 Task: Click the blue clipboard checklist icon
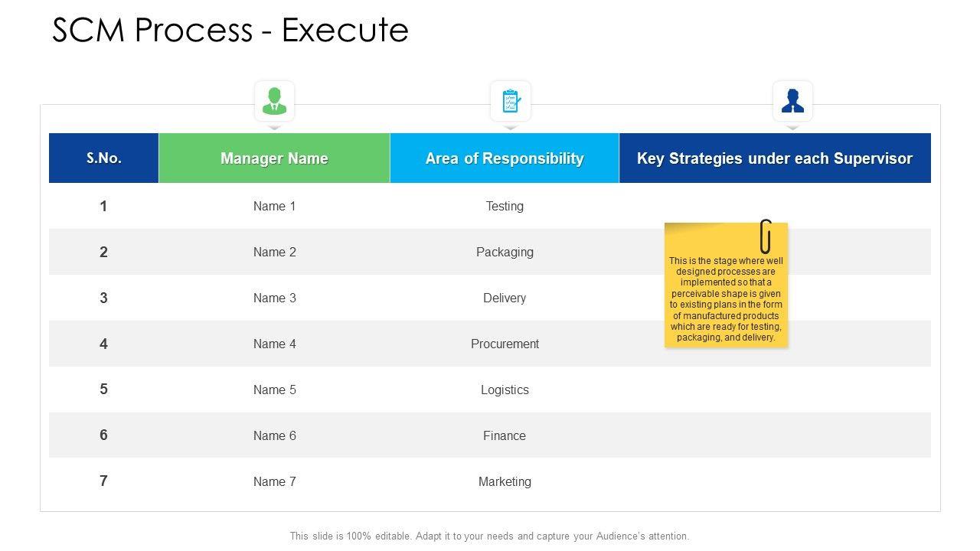[x=511, y=101]
